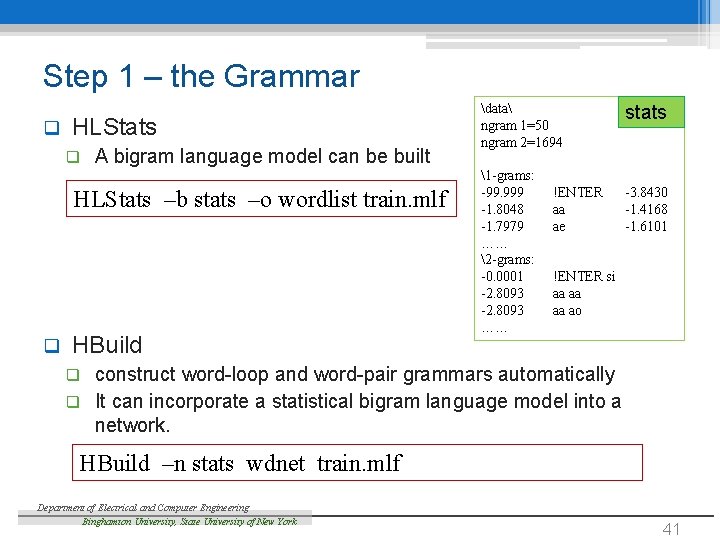
Task: Click the value "-1.7979"
Action: point(502,226)
